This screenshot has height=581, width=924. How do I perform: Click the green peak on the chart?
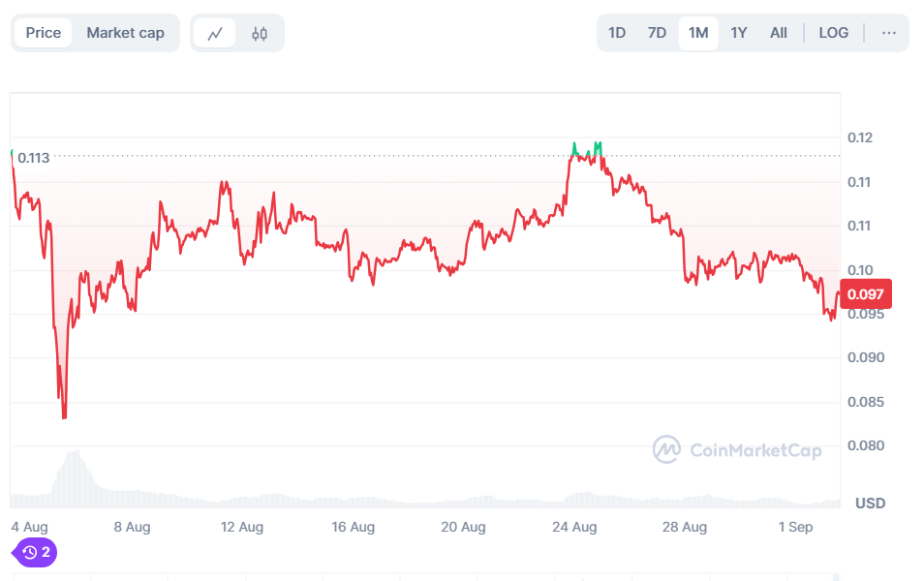point(598,146)
